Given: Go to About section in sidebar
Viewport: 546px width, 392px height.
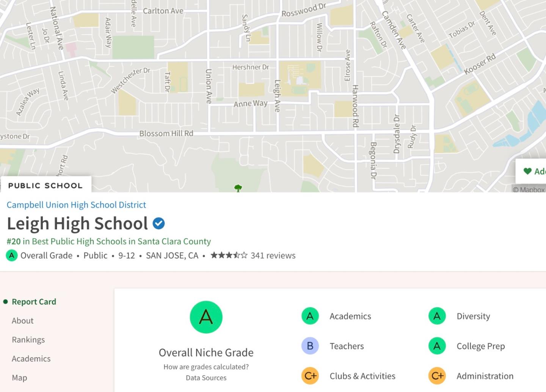Looking at the screenshot, I should (x=23, y=321).
